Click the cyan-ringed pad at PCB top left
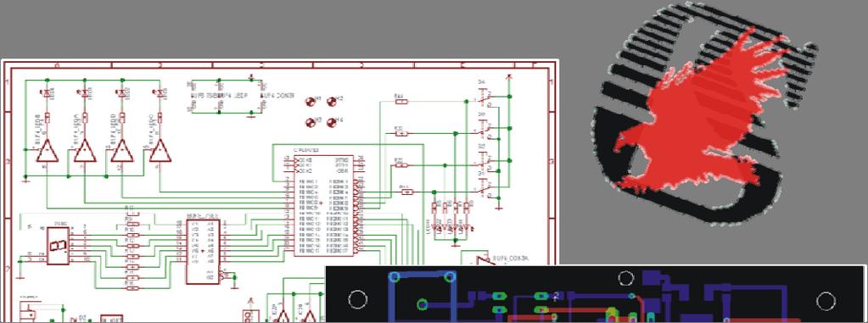This screenshot has width=868, height=323. (394, 276)
